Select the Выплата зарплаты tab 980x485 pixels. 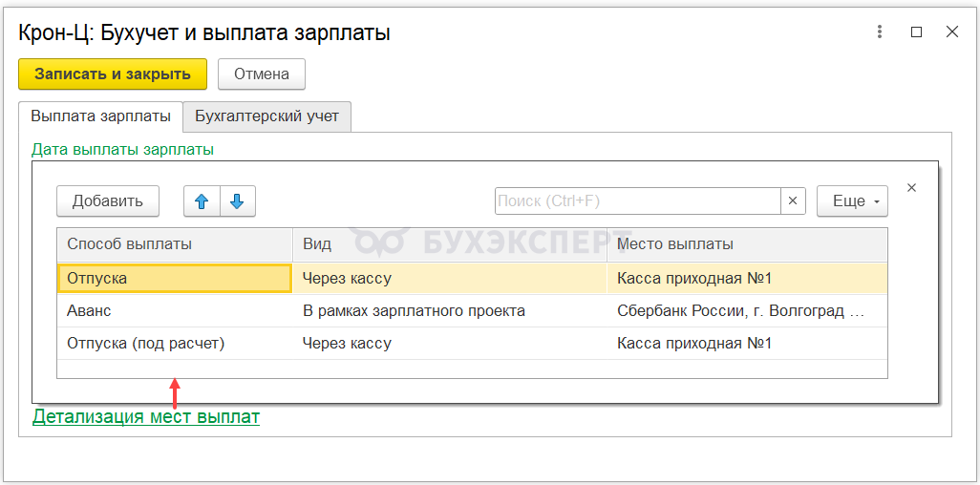click(x=100, y=116)
